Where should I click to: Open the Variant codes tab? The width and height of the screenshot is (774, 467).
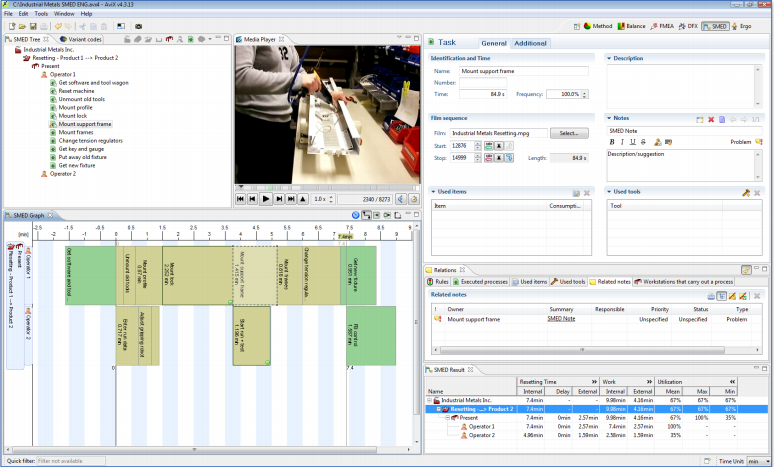point(79,39)
